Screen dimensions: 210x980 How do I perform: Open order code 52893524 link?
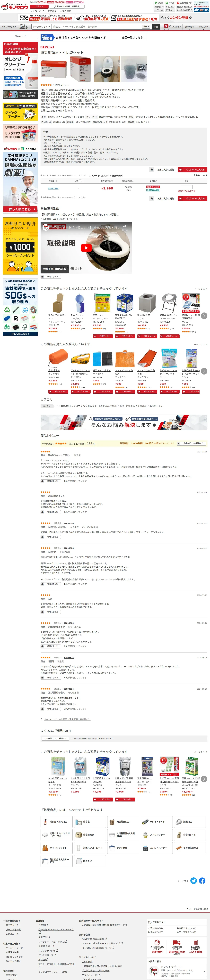53,188
